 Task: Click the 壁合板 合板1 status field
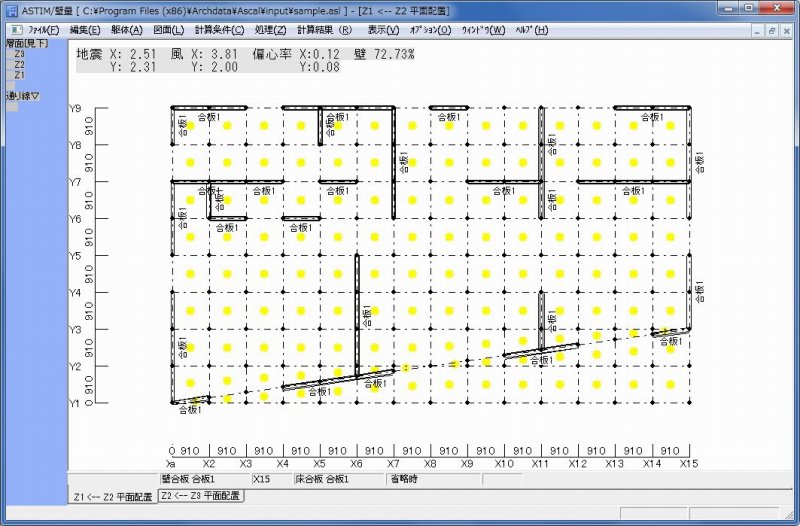203,480
